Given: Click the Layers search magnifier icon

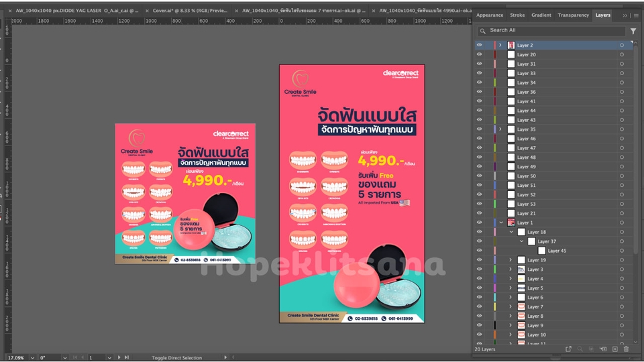Looking at the screenshot, I should tap(483, 31).
